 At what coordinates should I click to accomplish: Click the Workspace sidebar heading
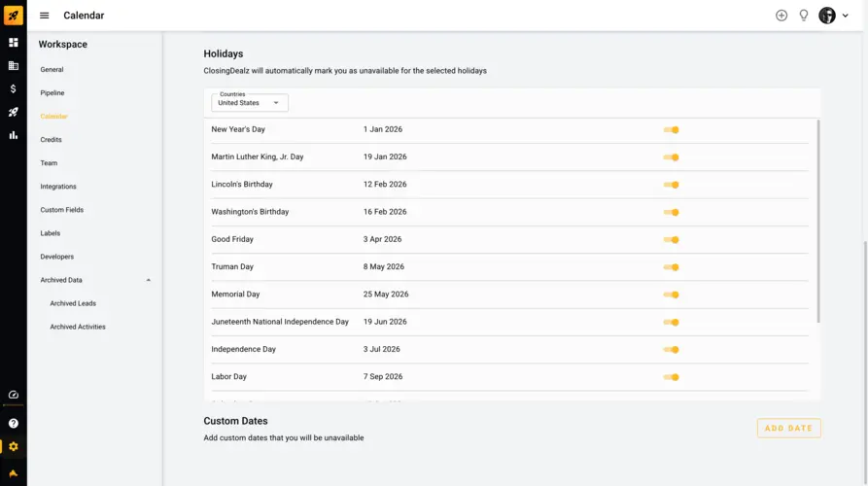pyautogui.click(x=62, y=45)
